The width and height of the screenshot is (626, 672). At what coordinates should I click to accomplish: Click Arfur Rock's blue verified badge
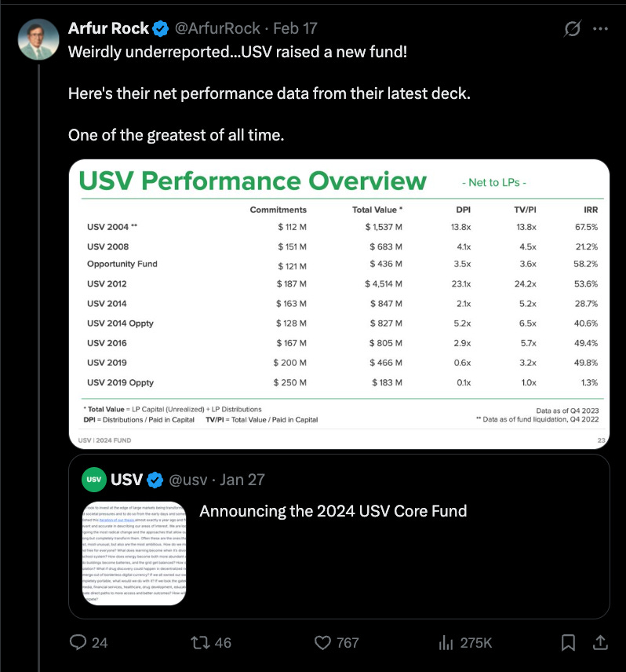point(160,27)
